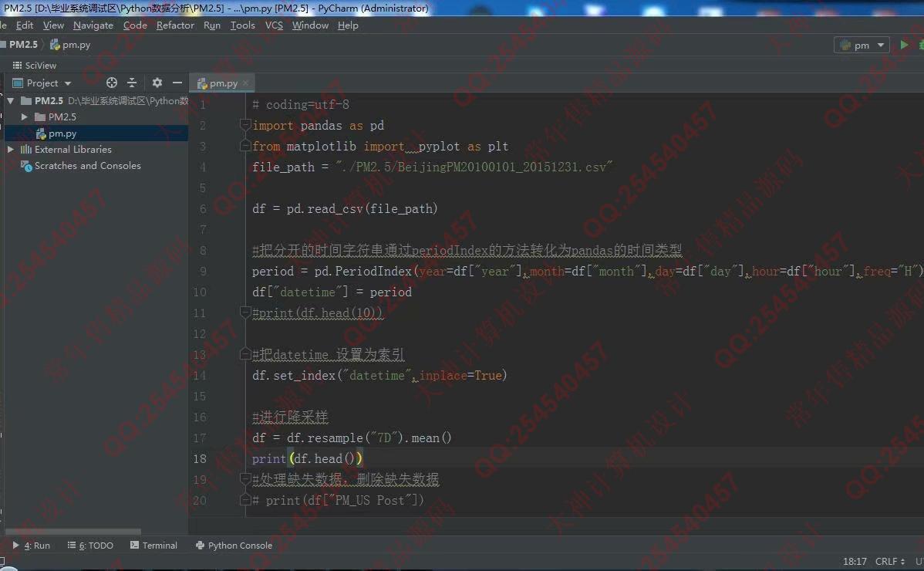Select Scratches and Consoles item
The height and width of the screenshot is (571, 924).
click(87, 166)
